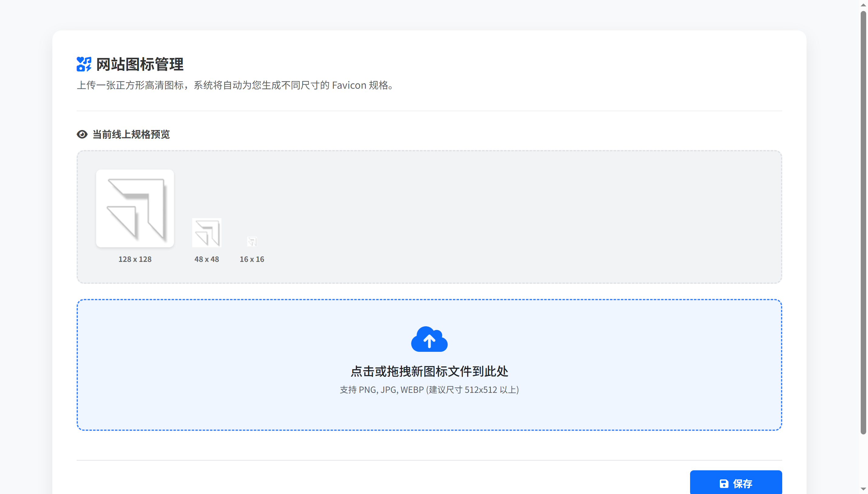Select the 48 x 48 favicon preview
Viewport: 868px width, 494px height.
207,233
